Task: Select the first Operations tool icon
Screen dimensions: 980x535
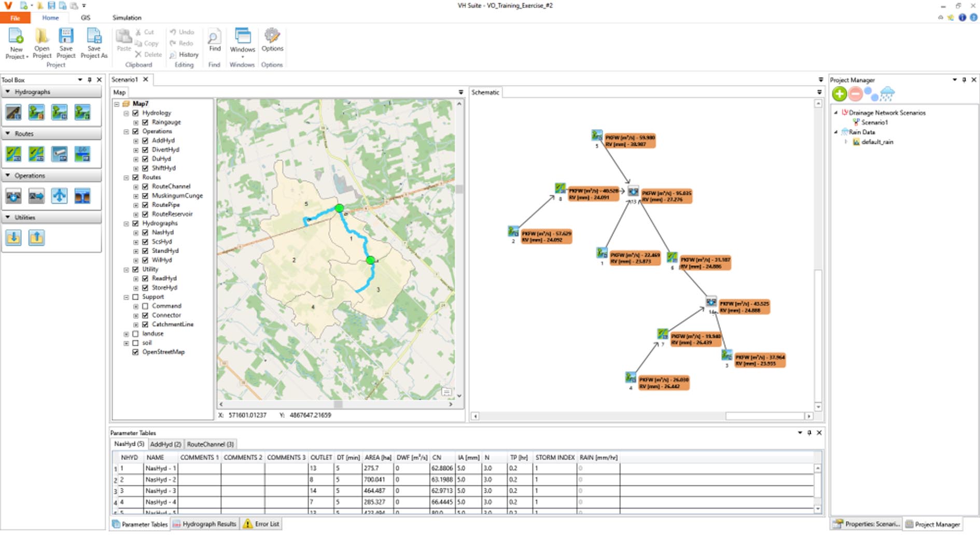Action: point(13,196)
